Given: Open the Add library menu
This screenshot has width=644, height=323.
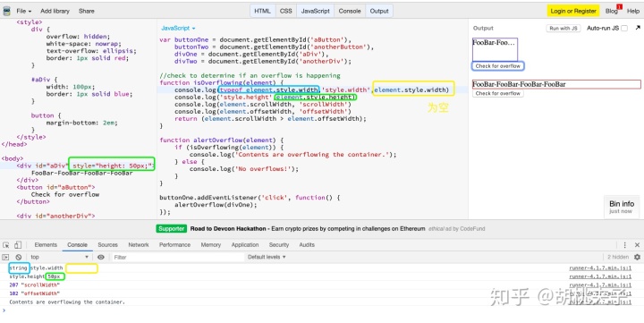Looking at the screenshot, I should (x=55, y=11).
